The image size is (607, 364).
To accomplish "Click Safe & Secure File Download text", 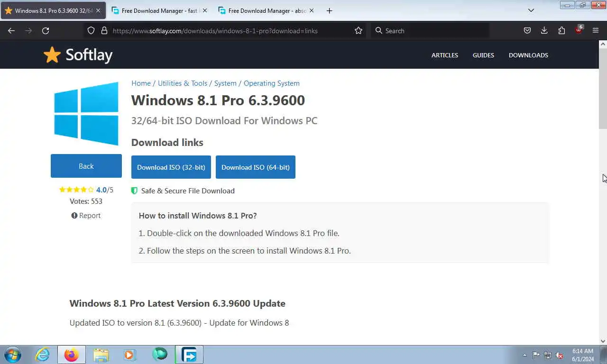I will click(188, 191).
